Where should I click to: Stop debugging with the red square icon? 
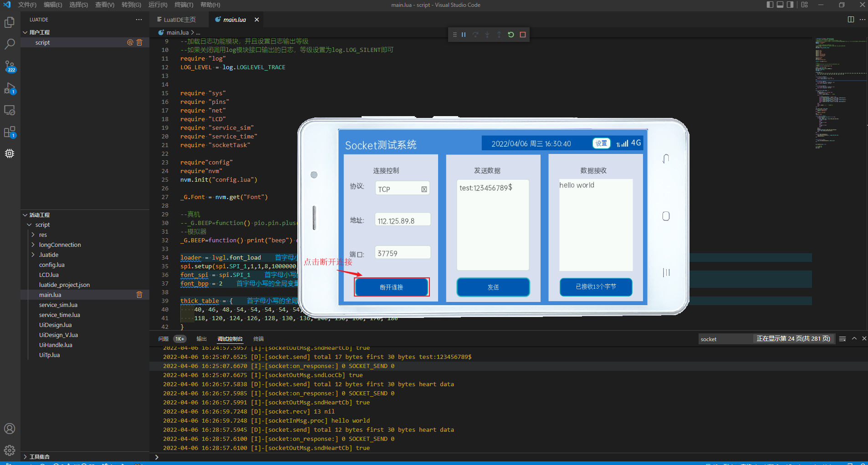523,35
